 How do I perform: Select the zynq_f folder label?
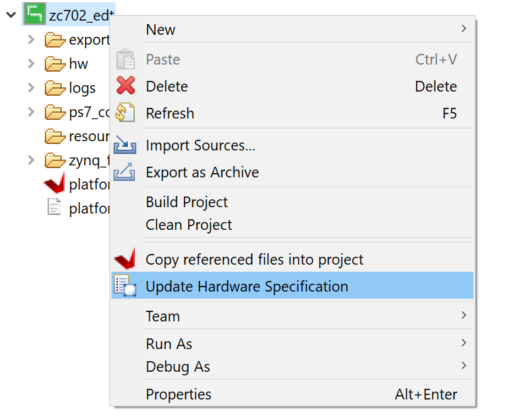[89, 160]
